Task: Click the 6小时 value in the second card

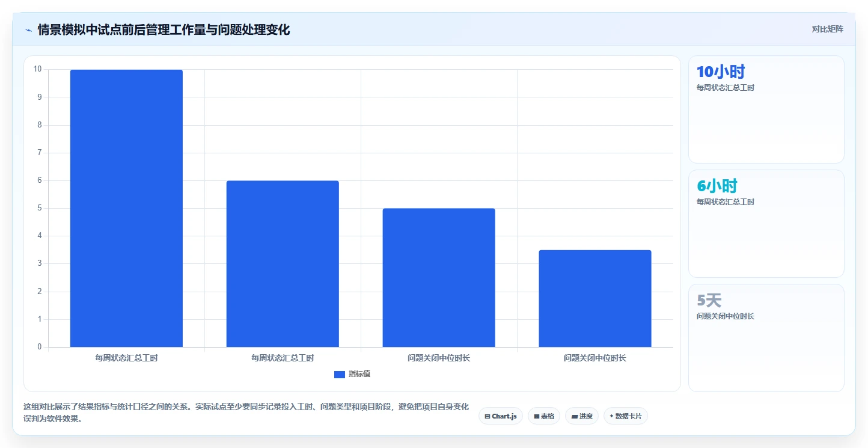Action: coord(717,186)
